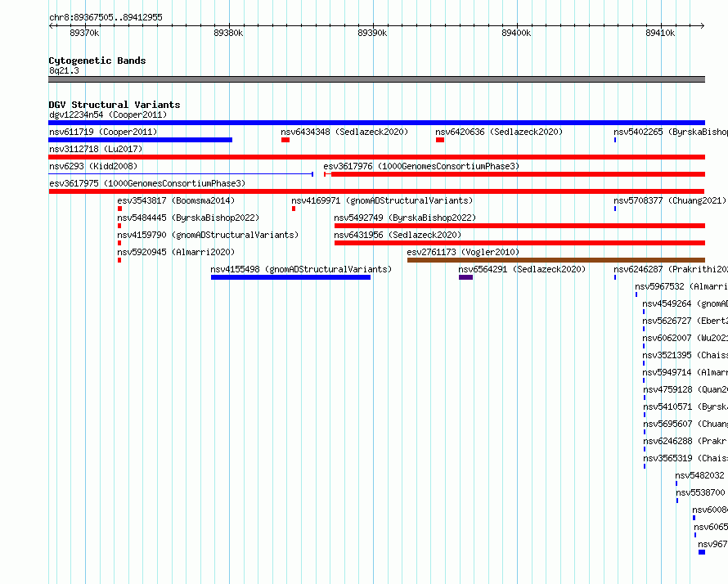Select the nsv5920945 (Almarri2020) label
The image size is (728, 584).
coord(176,252)
